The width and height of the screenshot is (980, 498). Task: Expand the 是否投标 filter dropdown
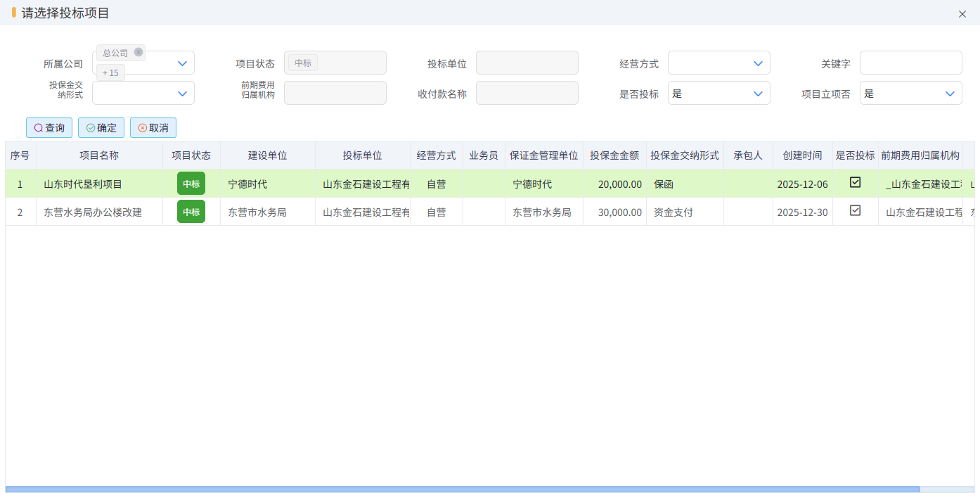[758, 94]
